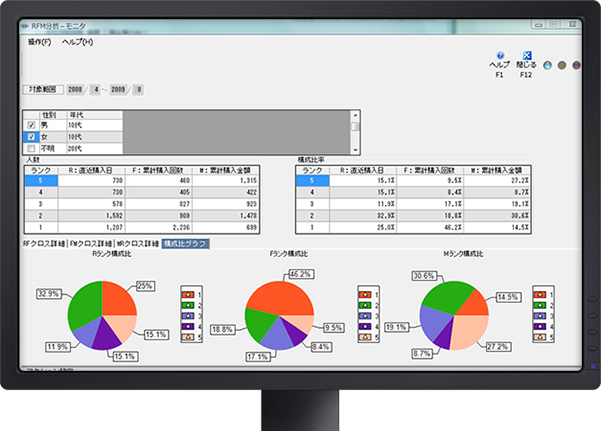
Task: Click scroll down arrow of gender list
Action: 355,150
